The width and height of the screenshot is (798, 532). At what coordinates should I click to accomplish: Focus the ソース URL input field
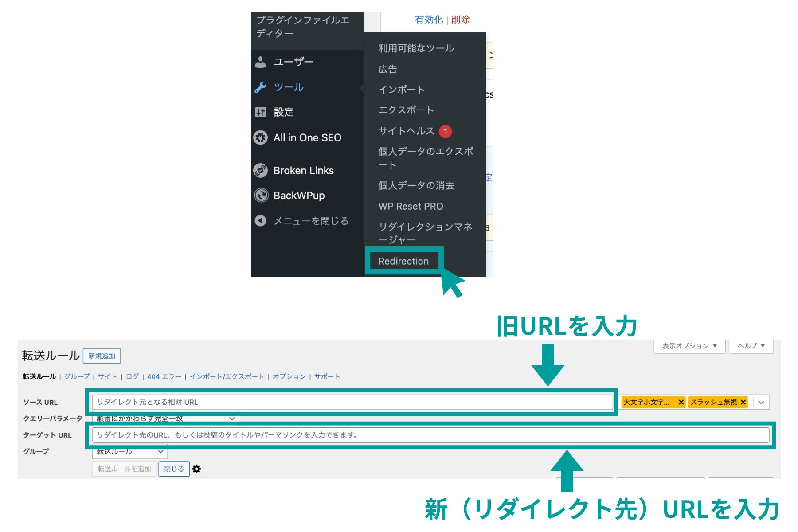(x=352, y=402)
